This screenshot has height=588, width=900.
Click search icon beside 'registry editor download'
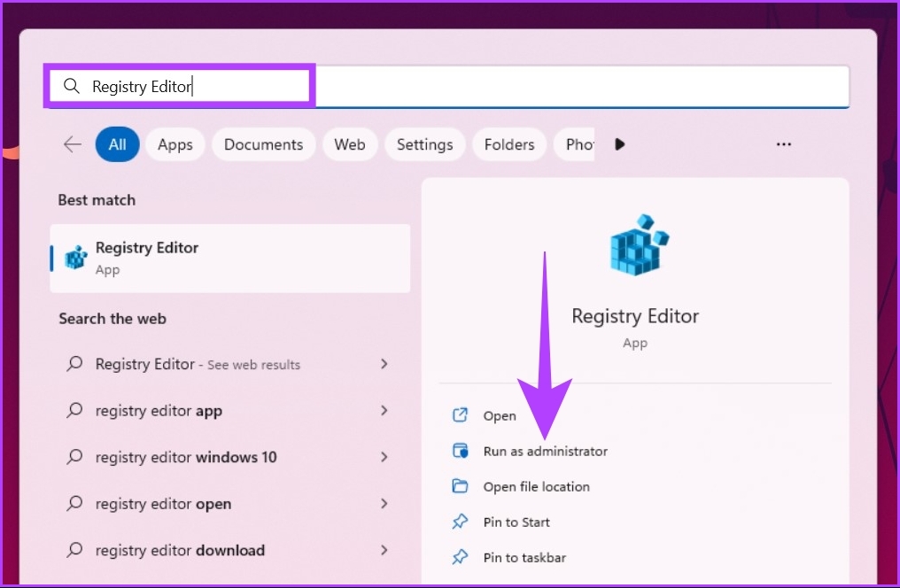(x=74, y=550)
